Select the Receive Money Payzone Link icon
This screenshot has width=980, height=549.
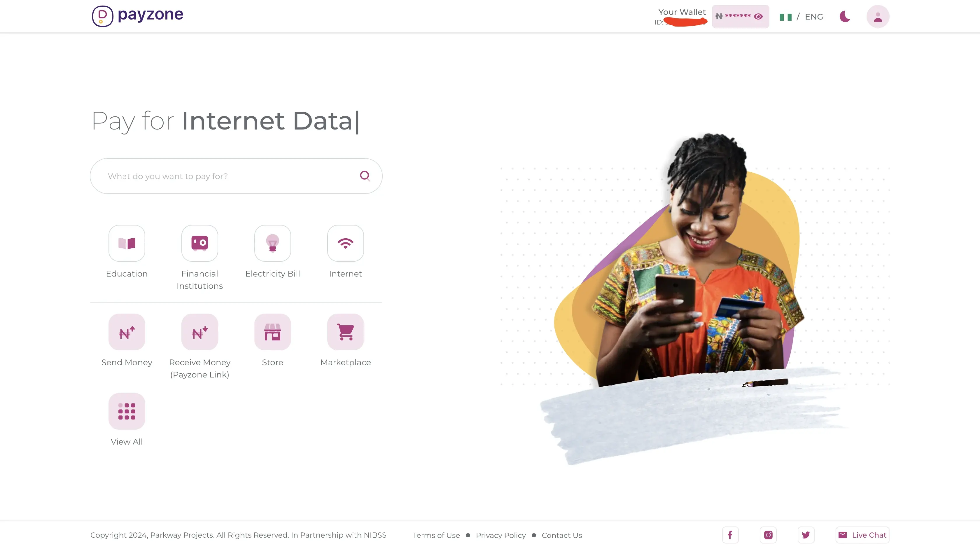199,332
